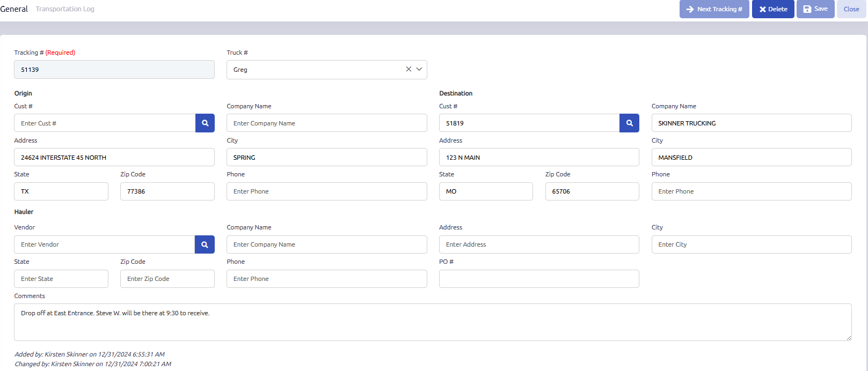Screen dimensions: 868x371
Task: Search hauler vendor magnifier icon
Action: (205, 244)
